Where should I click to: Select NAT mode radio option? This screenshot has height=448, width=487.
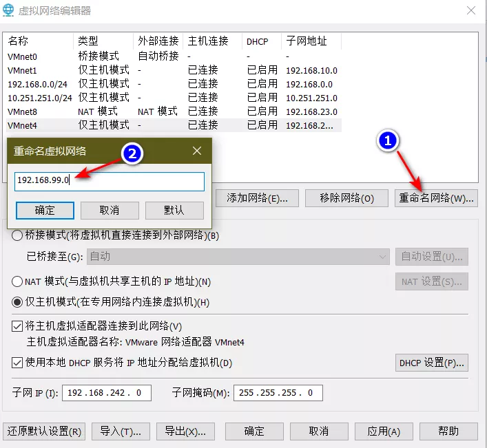click(17, 281)
